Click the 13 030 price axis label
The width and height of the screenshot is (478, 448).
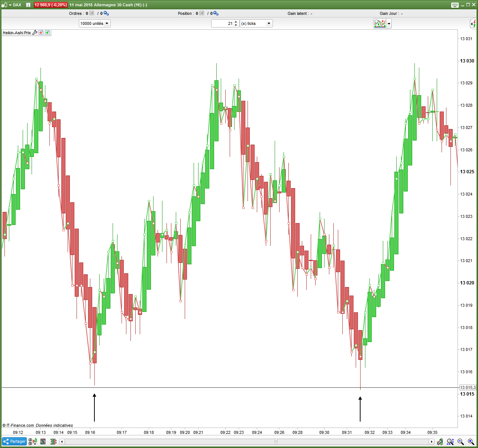[467, 61]
